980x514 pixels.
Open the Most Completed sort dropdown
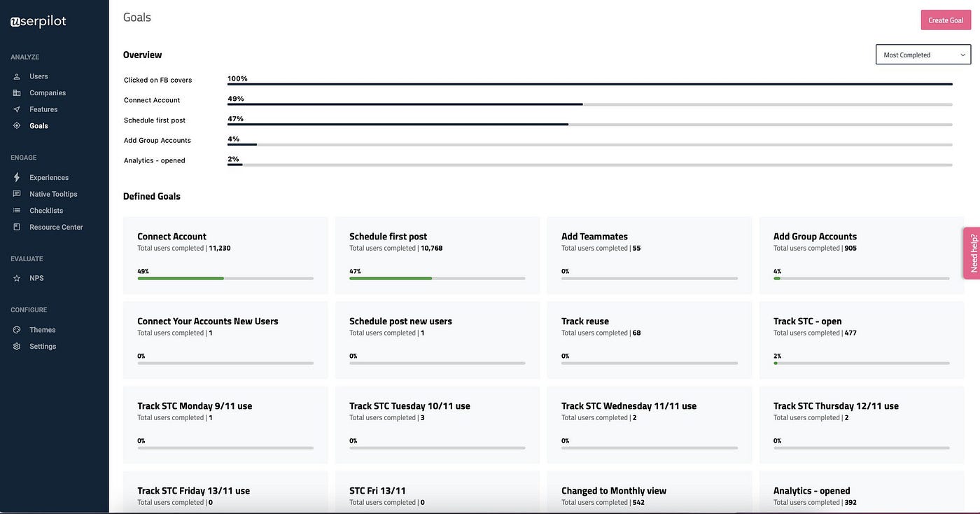(923, 55)
